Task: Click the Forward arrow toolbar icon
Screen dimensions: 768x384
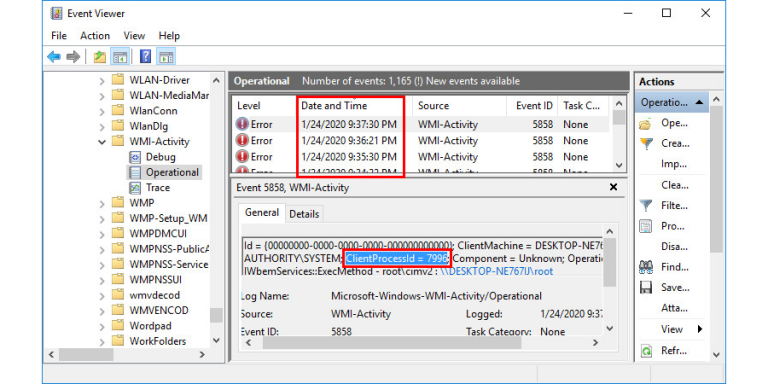Action: (x=73, y=57)
